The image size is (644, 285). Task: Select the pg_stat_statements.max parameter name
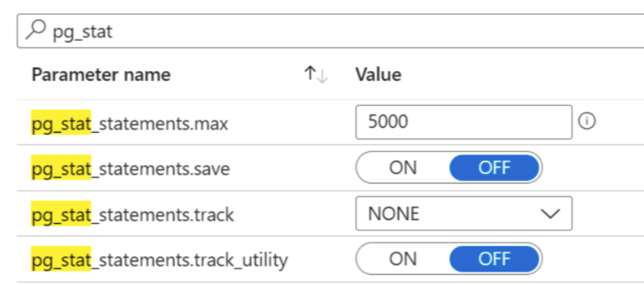pyautogui.click(x=129, y=123)
